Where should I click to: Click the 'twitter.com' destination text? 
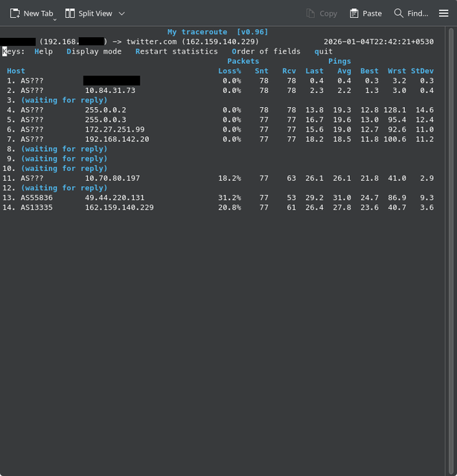(x=152, y=42)
